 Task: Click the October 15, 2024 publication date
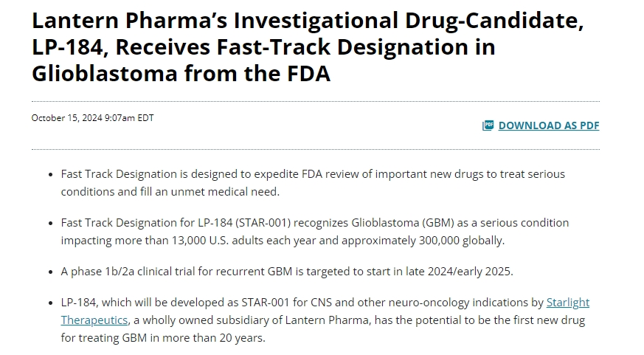pos(92,117)
